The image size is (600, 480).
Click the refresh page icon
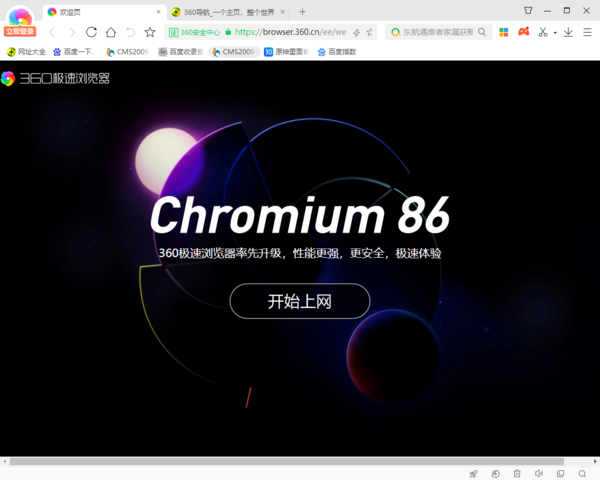(91, 32)
